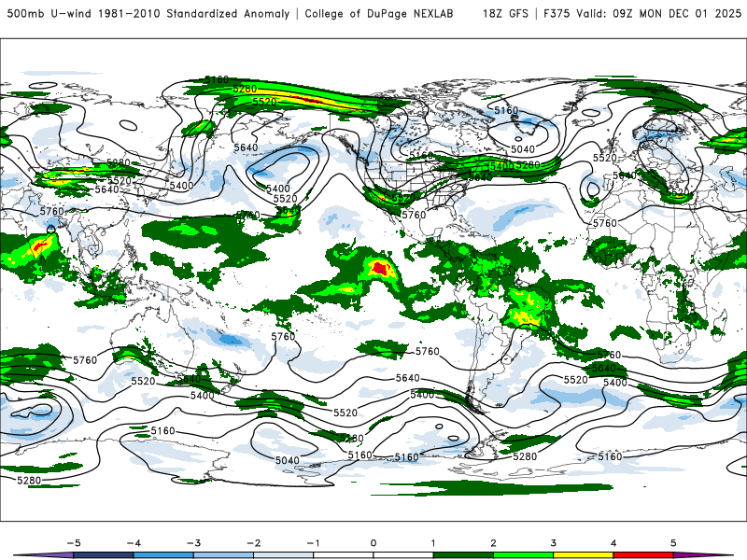Select the 'F375' forecast hour text
Image resolution: width=747 pixels, height=560 pixels.
557,13
